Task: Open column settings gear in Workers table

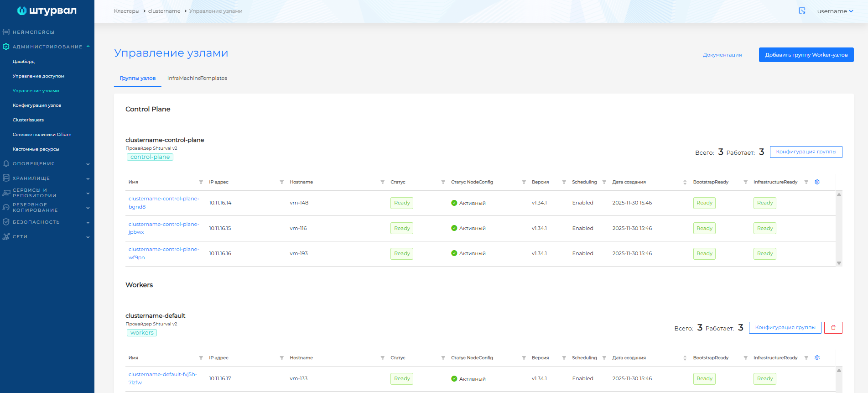Action: 817,358
